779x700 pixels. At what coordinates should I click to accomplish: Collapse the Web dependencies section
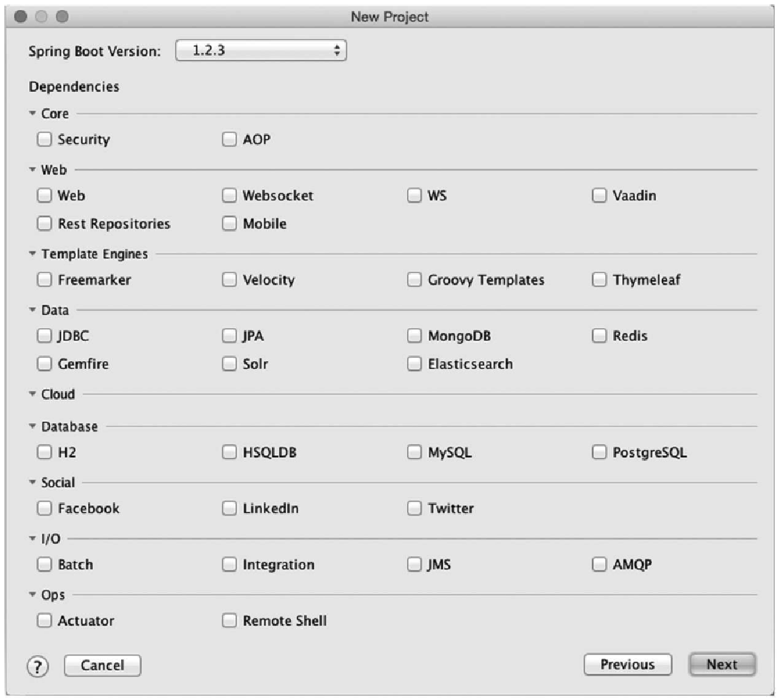(32, 169)
